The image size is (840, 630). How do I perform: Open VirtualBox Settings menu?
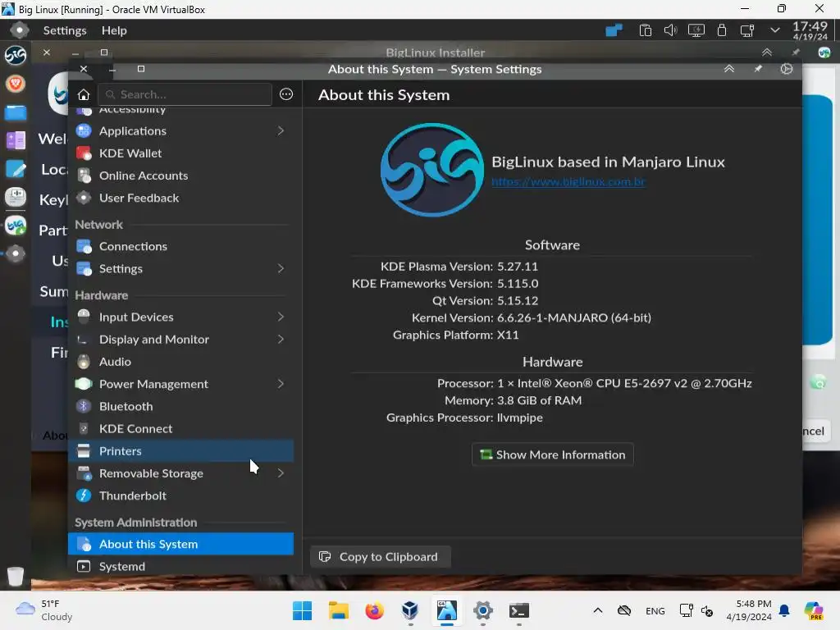point(64,30)
